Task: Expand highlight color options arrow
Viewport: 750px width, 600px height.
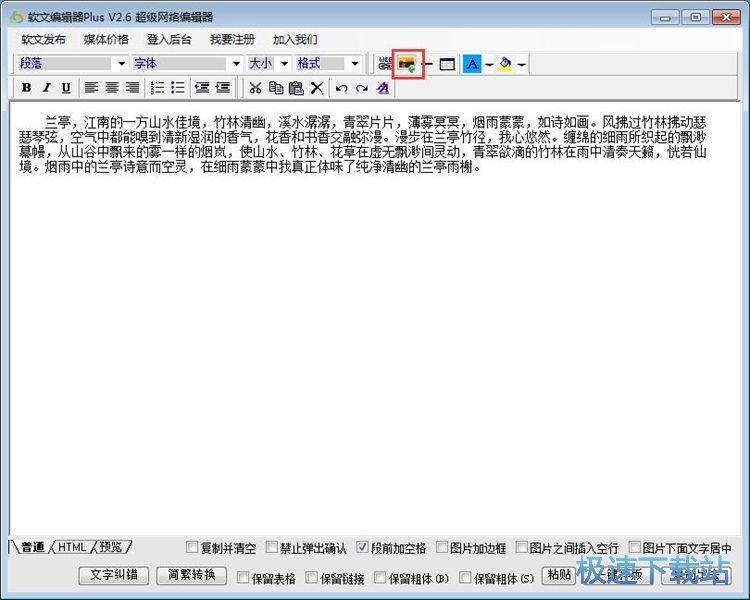Action: point(521,64)
